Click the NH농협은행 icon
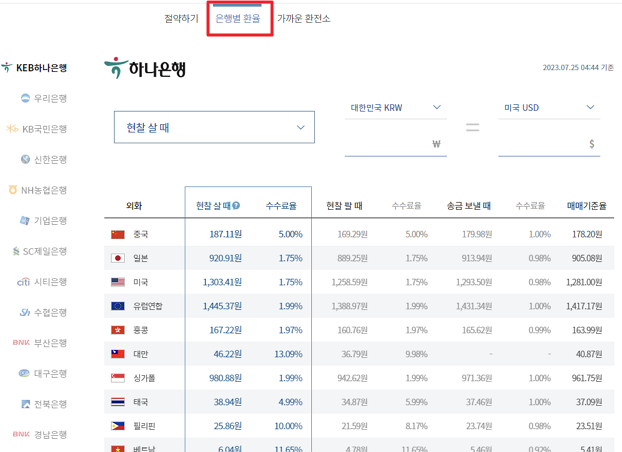Viewport: 622px width, 452px height. tap(13, 190)
